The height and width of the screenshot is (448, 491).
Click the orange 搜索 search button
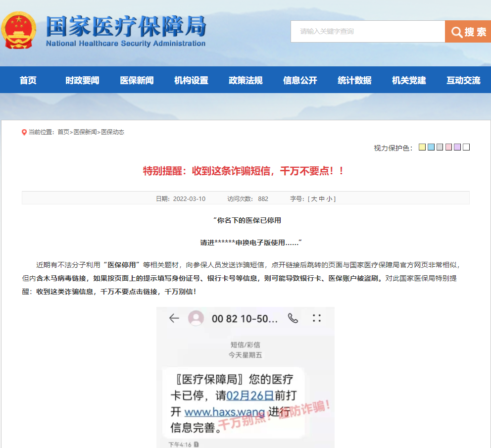[x=468, y=32]
